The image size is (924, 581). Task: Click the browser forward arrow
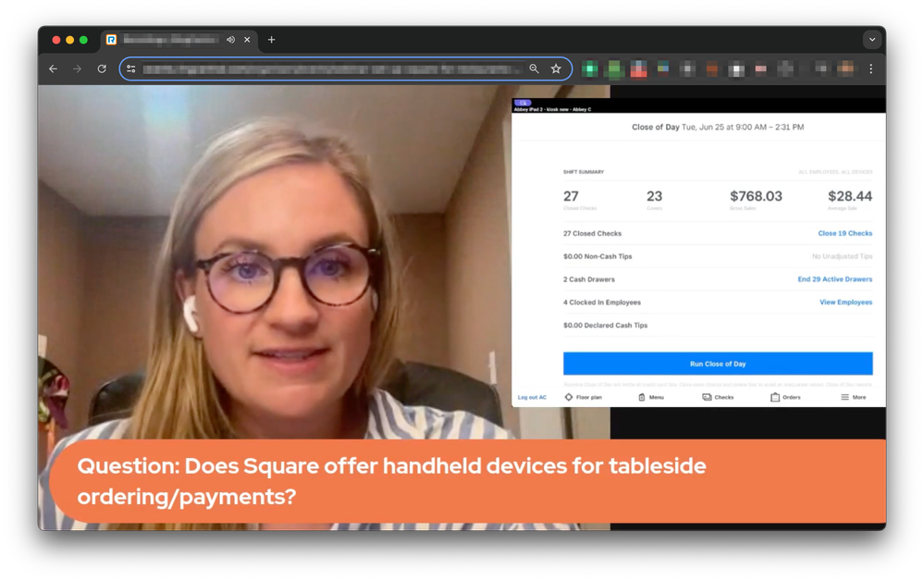coord(77,69)
